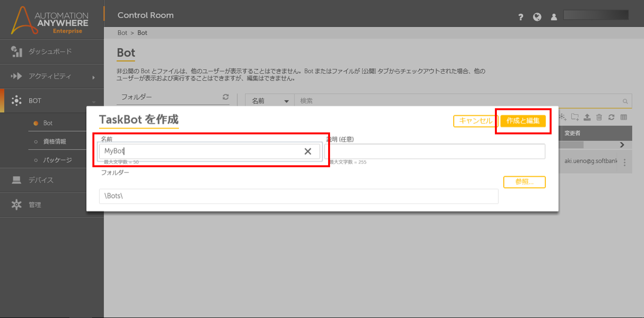Click the \Bots\ folder path field
Screen dimensions: 644x318
pyautogui.click(x=299, y=196)
